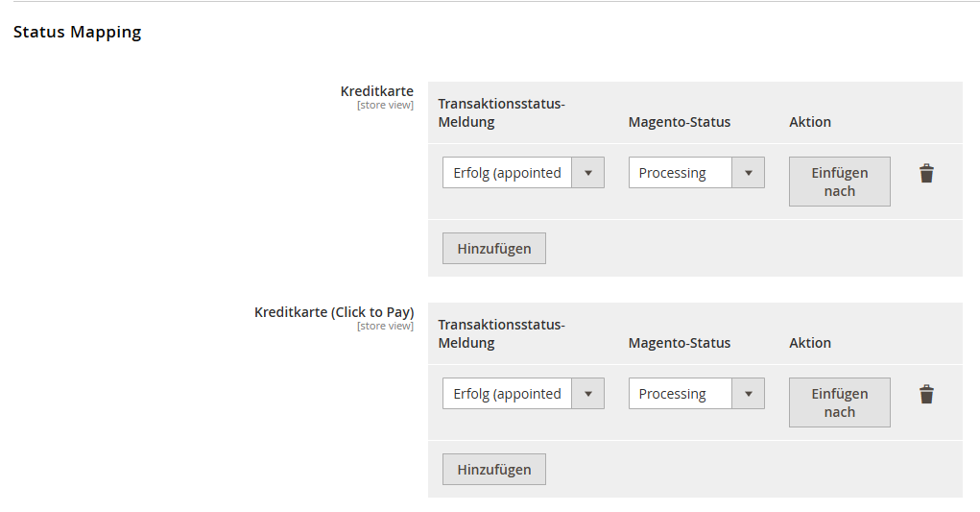This screenshot has height=512, width=980.
Task: Click Kreditkarte 'Magento-Status' column header
Action: (x=680, y=122)
